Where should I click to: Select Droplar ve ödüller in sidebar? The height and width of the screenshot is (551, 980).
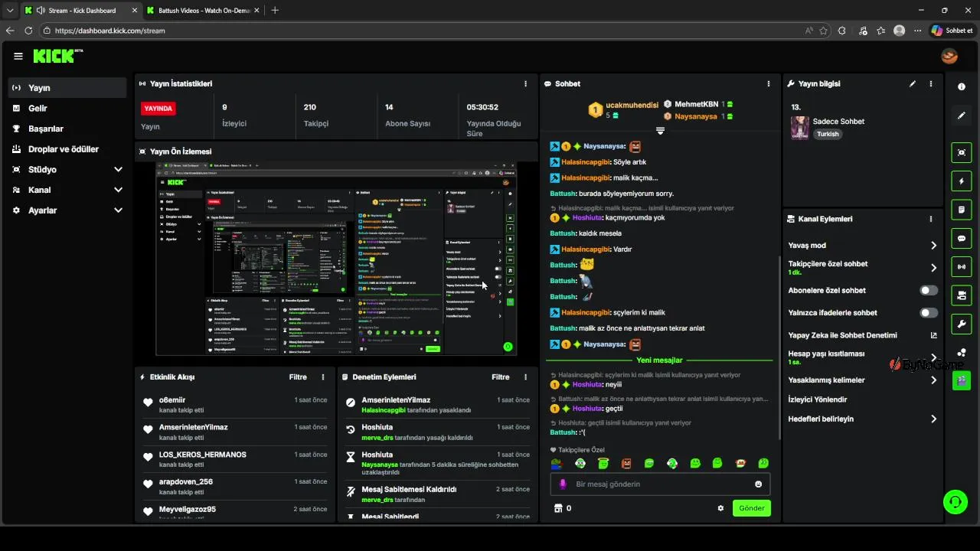pos(67,149)
